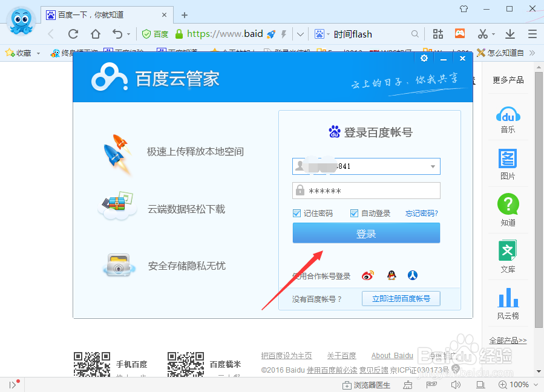
Task: Click 立即注册百度帐号 register button
Action: (x=401, y=299)
